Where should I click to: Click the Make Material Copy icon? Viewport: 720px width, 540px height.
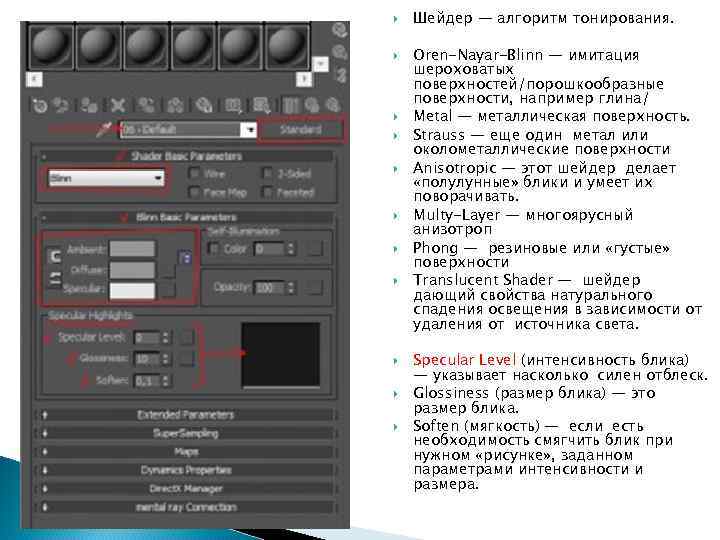146,106
